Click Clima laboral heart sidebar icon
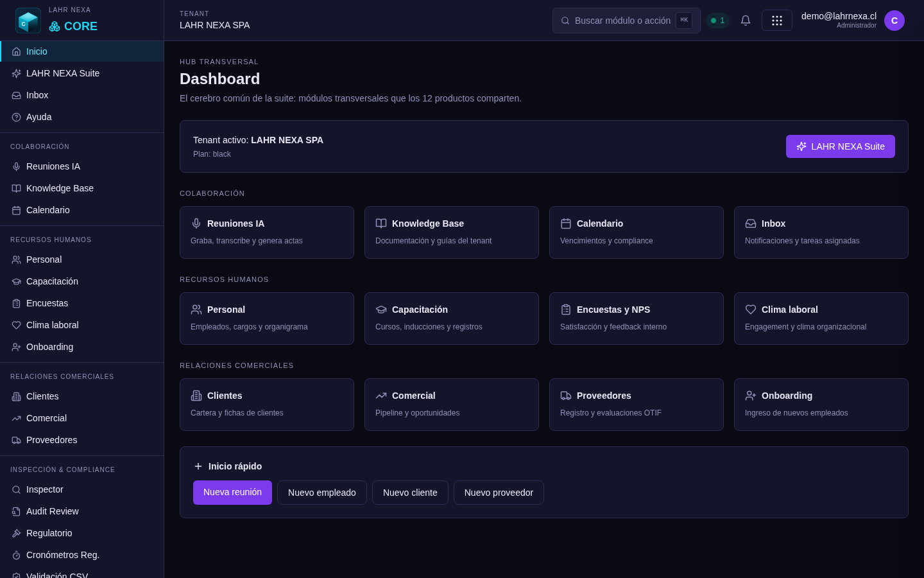 tap(17, 325)
